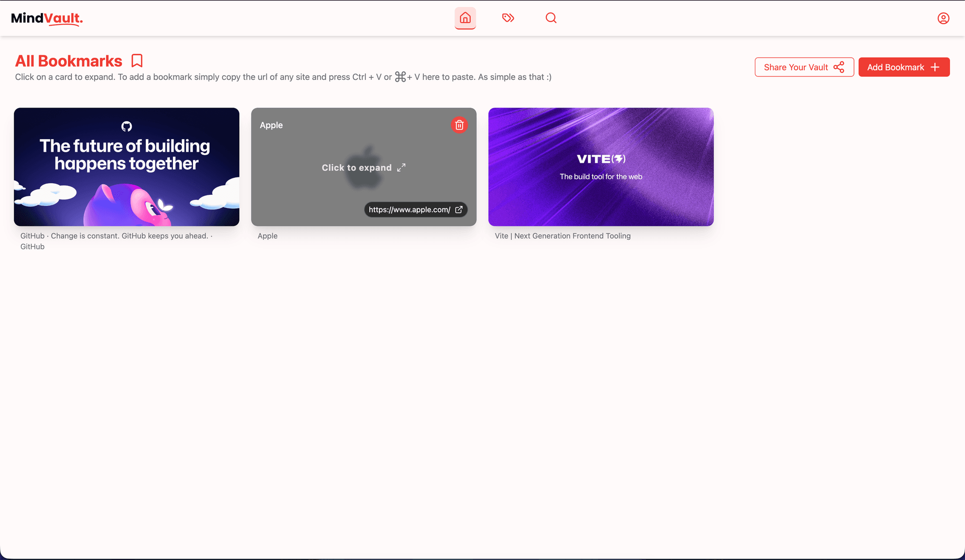
Task: Open apple.com using the external link icon
Action: coord(458,209)
